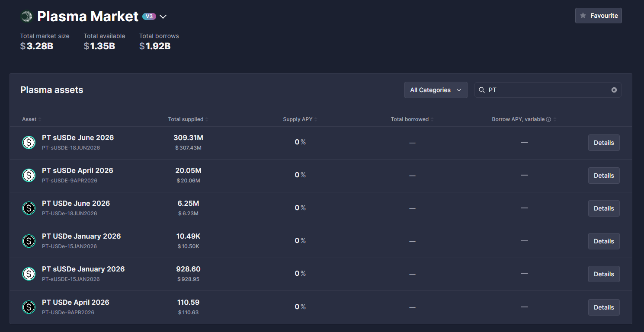
Task: Click the assets search input field
Action: (x=547, y=90)
